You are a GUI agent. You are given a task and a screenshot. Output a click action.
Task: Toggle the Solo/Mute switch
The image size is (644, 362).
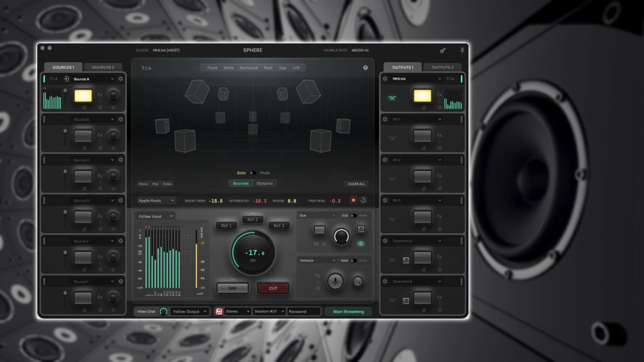coord(253,173)
